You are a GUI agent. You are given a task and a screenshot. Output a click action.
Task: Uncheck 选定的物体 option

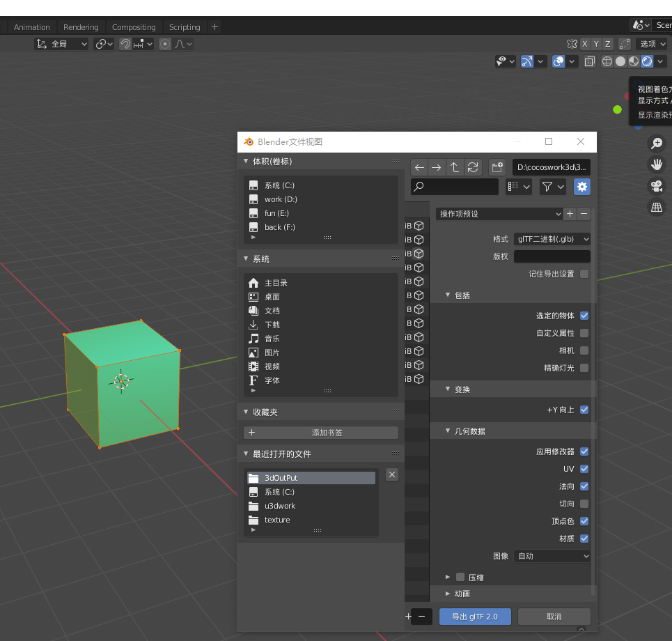(x=584, y=316)
